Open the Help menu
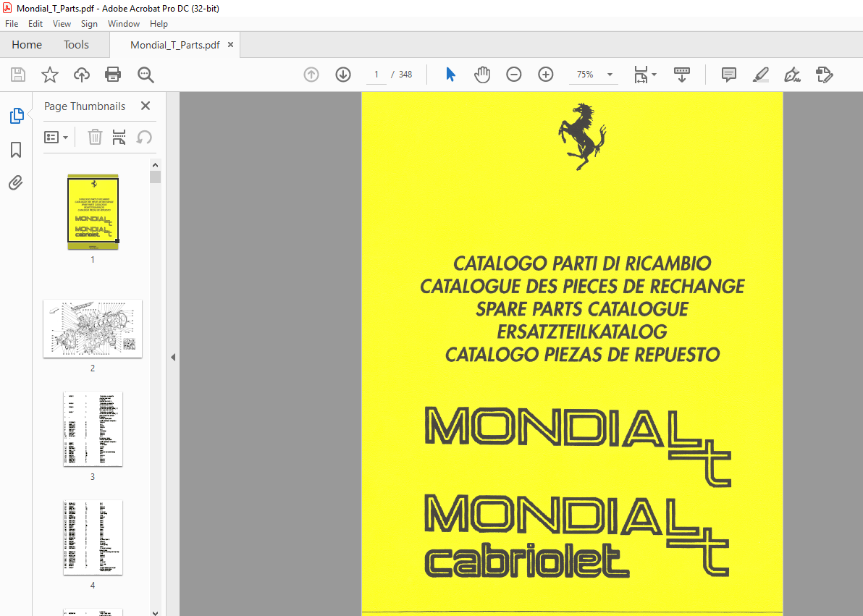863x616 pixels. [159, 24]
